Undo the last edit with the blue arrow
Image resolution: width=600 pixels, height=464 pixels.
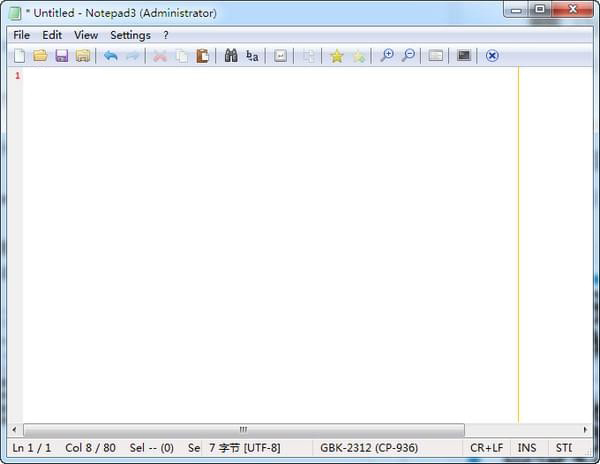[x=111, y=56]
